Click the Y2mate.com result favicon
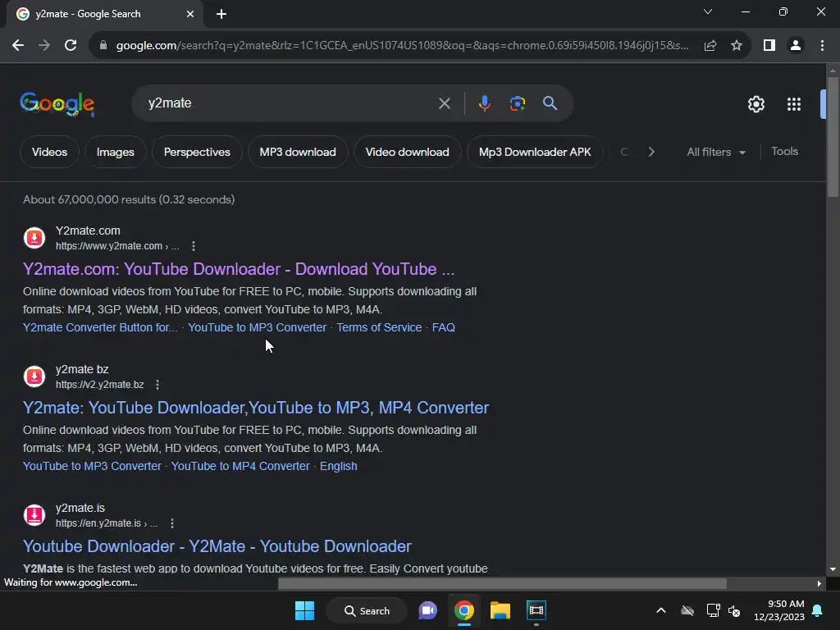 pos(34,238)
